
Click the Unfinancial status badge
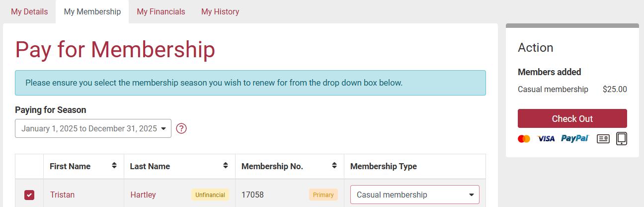pos(210,195)
